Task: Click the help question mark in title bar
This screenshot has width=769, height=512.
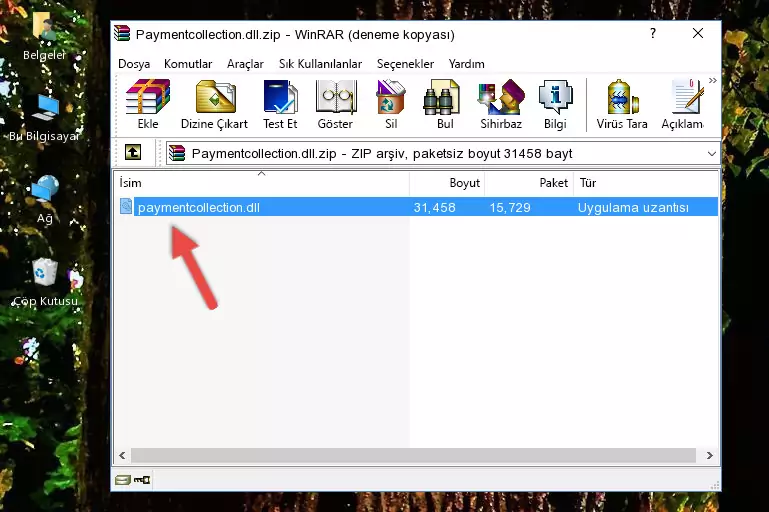Action: 652,33
